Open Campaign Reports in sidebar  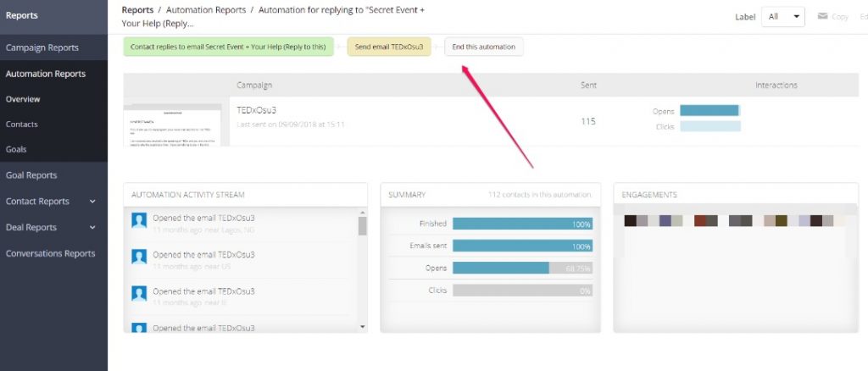tap(42, 47)
